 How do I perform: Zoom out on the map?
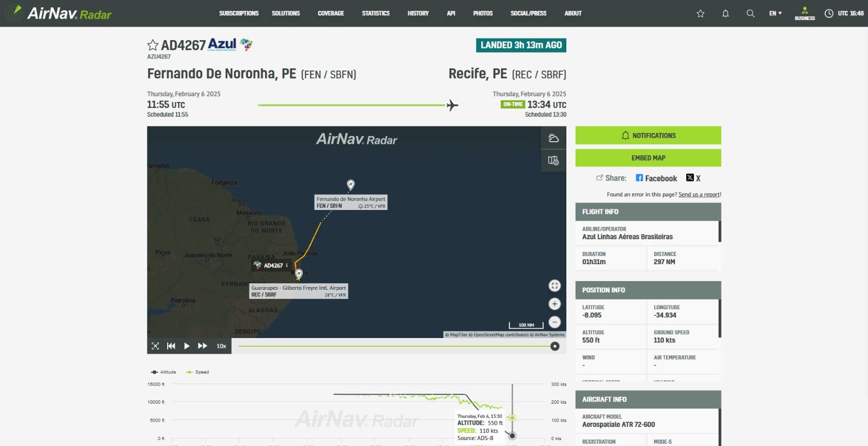coord(554,322)
